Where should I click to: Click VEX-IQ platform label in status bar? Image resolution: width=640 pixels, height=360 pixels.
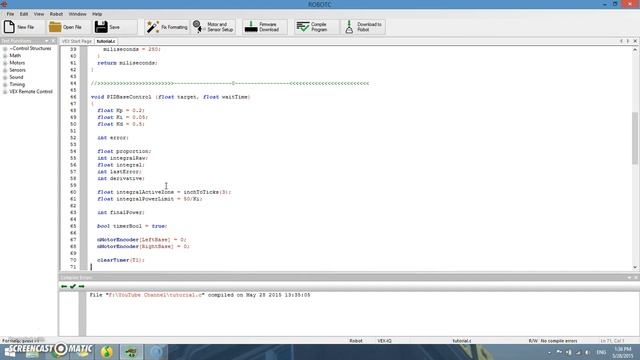coord(384,341)
